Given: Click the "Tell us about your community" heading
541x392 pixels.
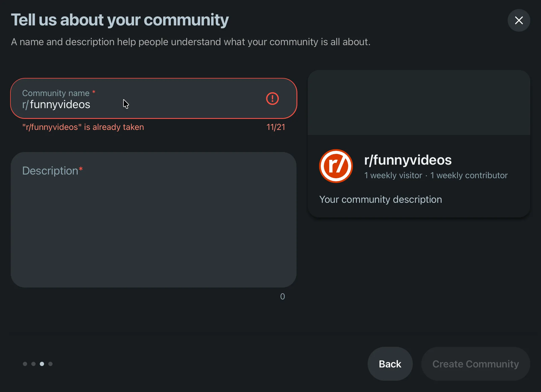Looking at the screenshot, I should coord(120,20).
